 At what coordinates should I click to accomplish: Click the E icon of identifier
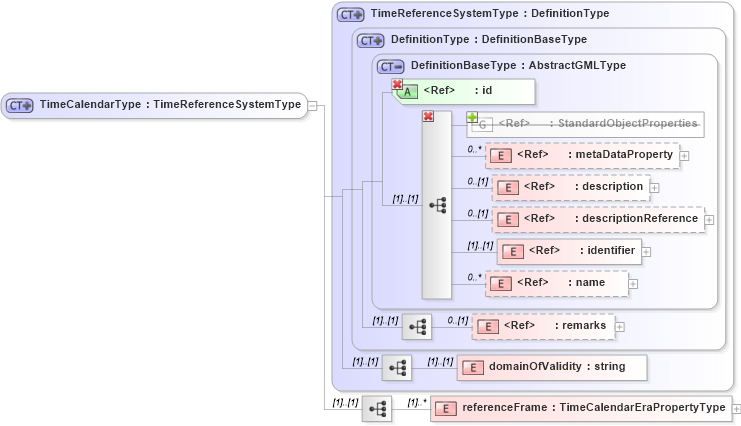pyautogui.click(x=513, y=252)
